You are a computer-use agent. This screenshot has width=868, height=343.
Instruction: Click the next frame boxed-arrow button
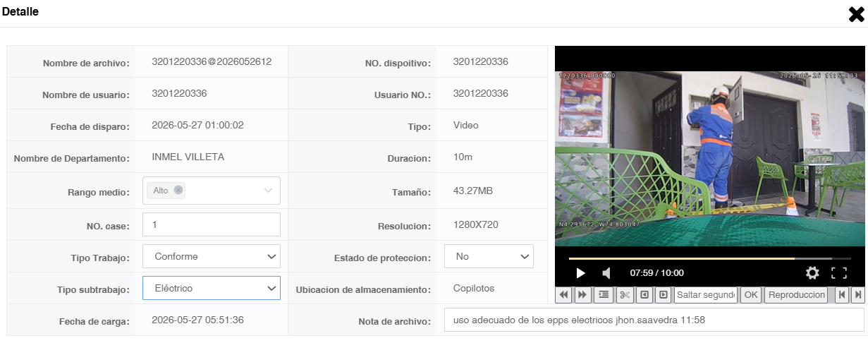pyautogui.click(x=664, y=294)
